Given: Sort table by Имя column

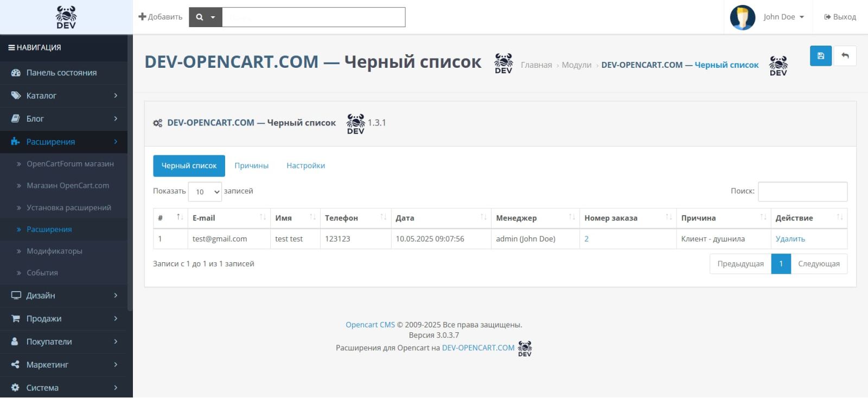Looking at the screenshot, I should 295,218.
